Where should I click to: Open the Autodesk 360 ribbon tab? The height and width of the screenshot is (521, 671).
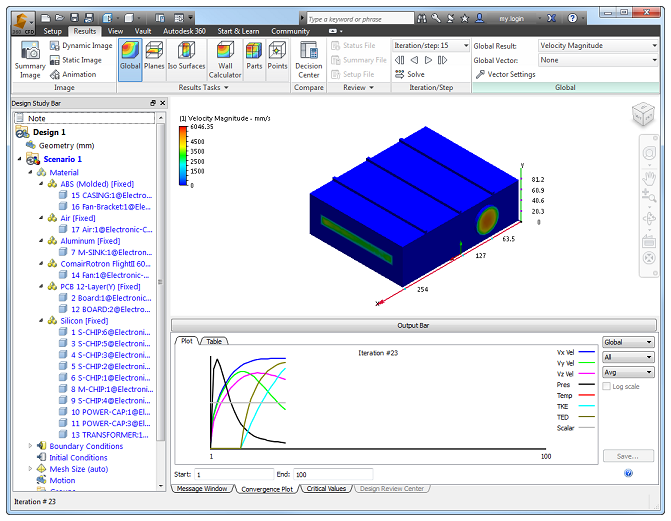[184, 31]
